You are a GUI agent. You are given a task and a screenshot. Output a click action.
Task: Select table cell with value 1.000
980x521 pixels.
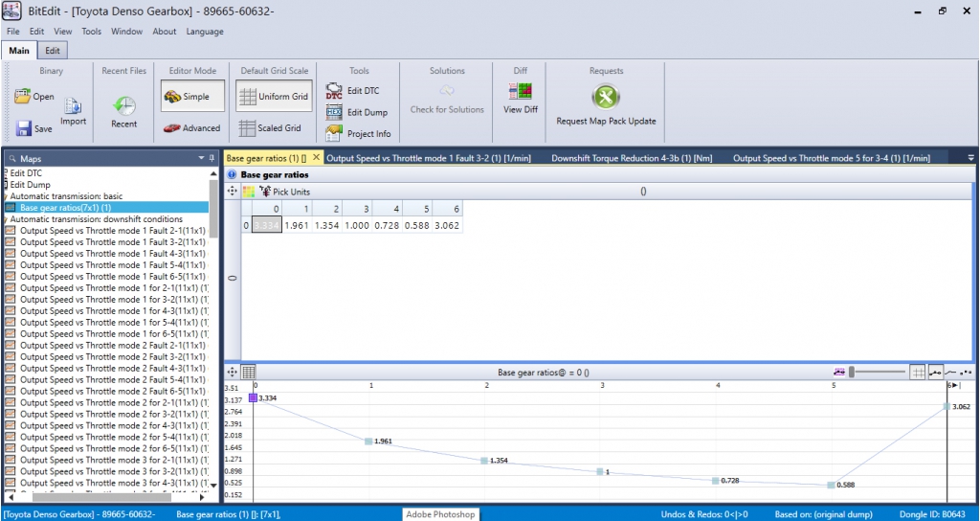coord(357,225)
